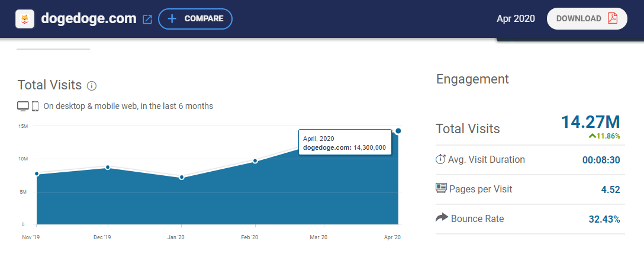Click the Apr 2020 date label
Screen dimensions: 644x254
coord(516,19)
